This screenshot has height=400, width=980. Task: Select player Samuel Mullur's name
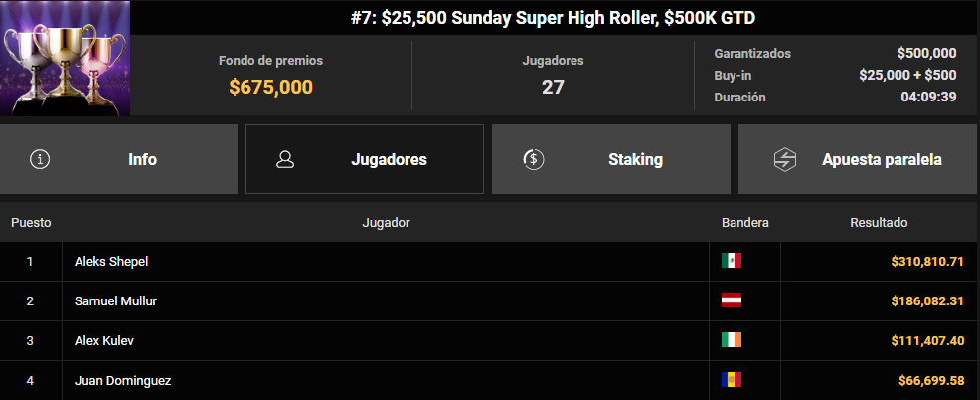point(115,301)
